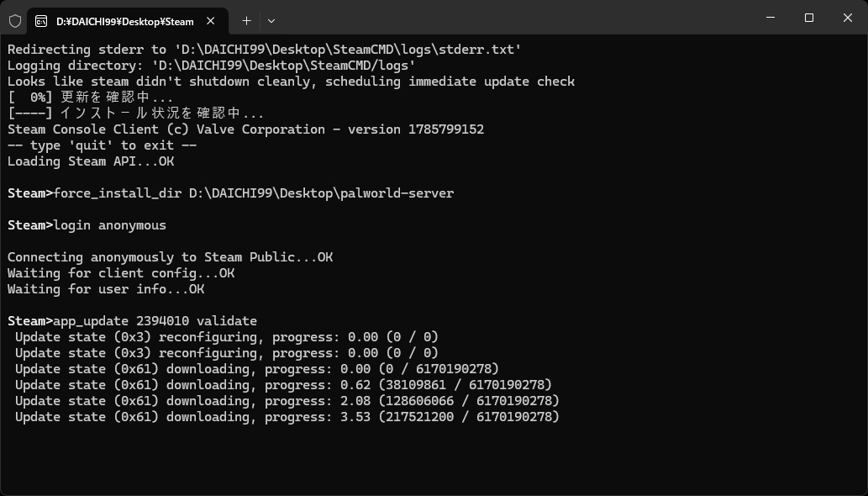This screenshot has height=496, width=868.
Task: Click the 3.53 download progress line
Action: 287,417
